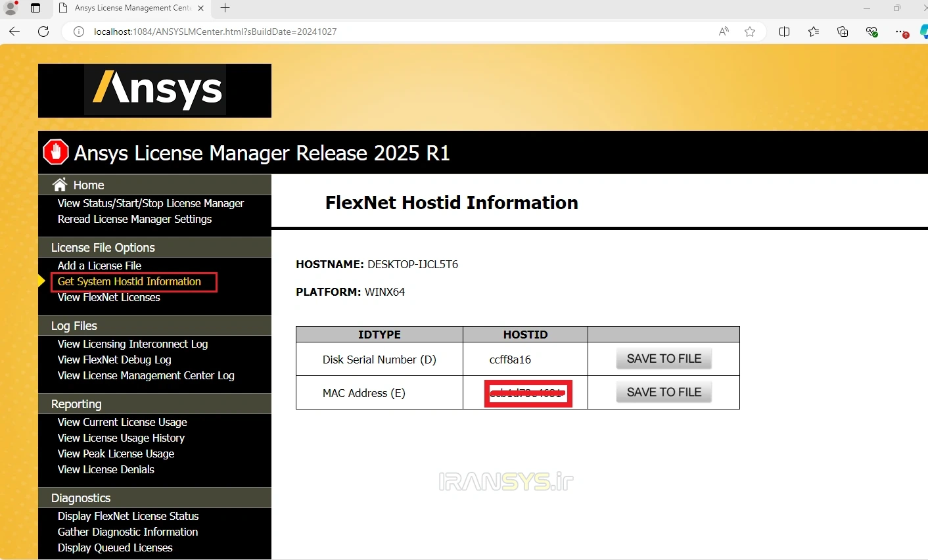Open View Status/Start/Stop License Manager
This screenshot has height=560, width=928.
151,203
